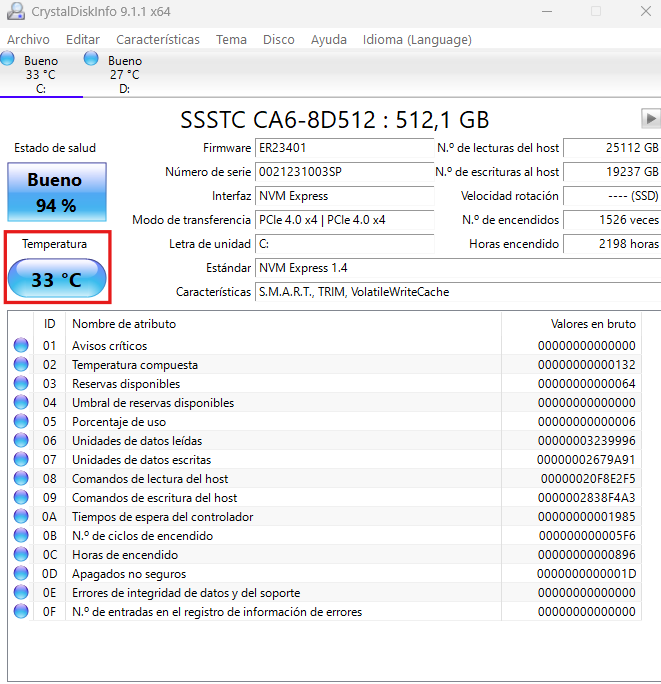Image resolution: width=661 pixels, height=684 pixels.
Task: Click raw value 0000000000132
Action: tap(586, 365)
